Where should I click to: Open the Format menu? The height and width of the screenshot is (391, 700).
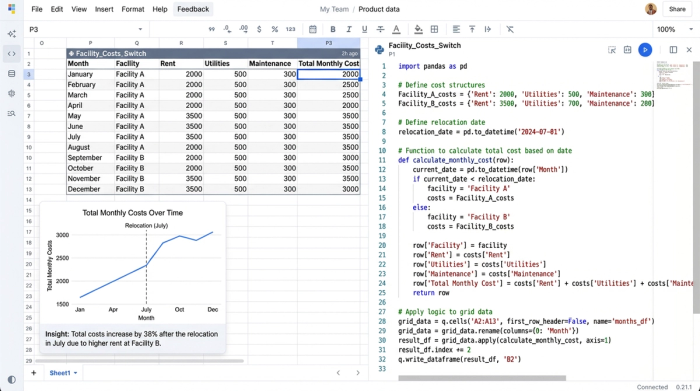pos(133,9)
